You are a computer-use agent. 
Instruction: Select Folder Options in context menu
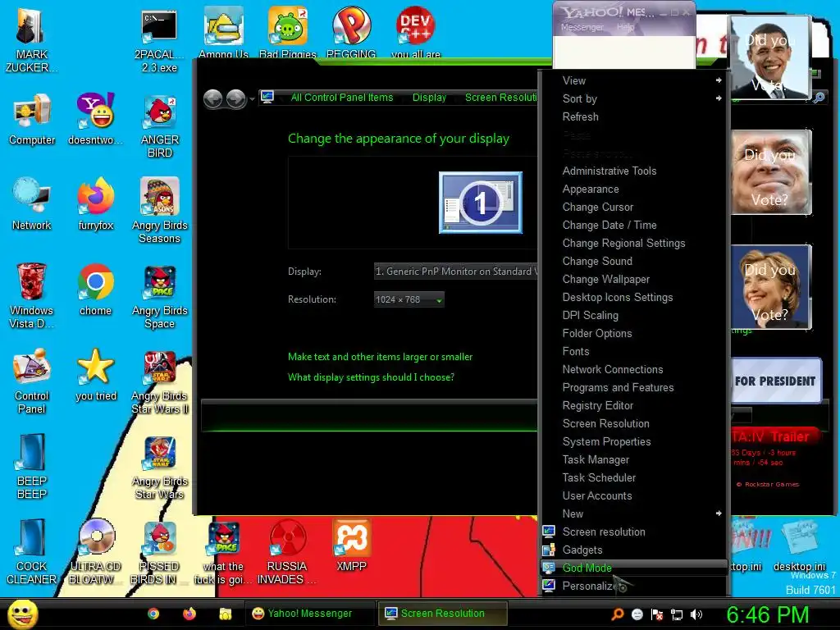634,333
